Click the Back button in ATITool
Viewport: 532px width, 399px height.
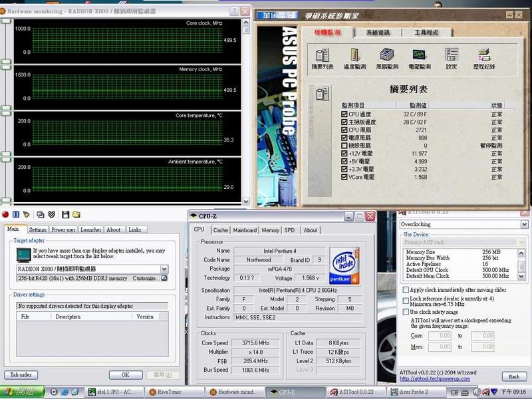514,376
